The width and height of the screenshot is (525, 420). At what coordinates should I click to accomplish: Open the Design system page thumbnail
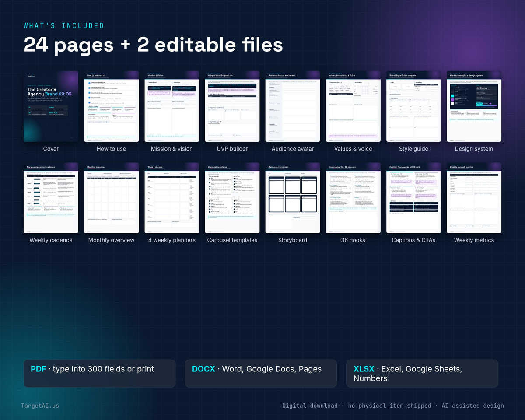pyautogui.click(x=474, y=106)
